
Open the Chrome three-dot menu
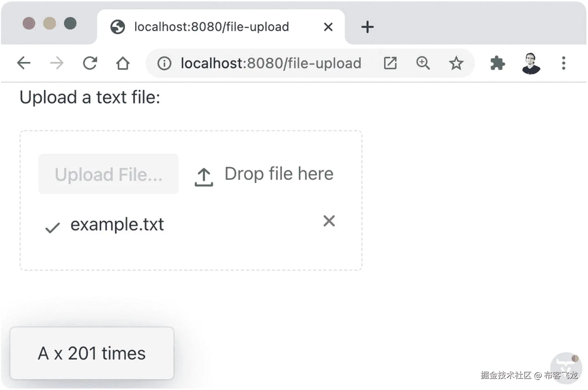[x=563, y=63]
